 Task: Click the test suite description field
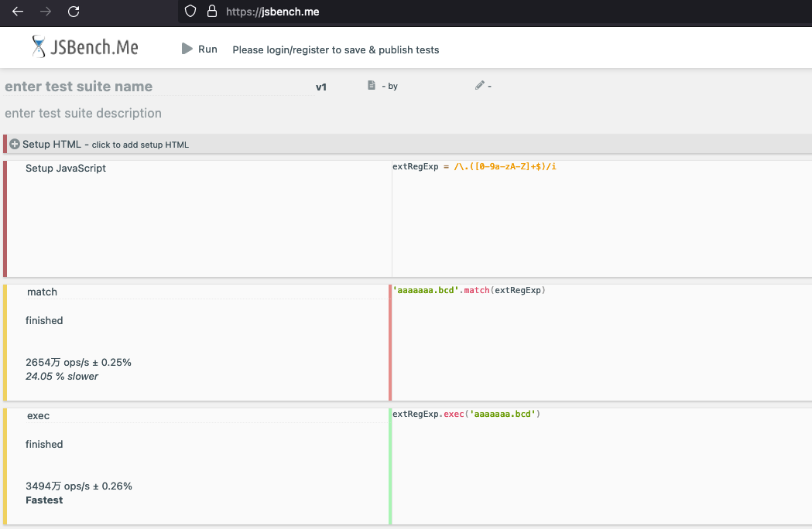click(155, 113)
